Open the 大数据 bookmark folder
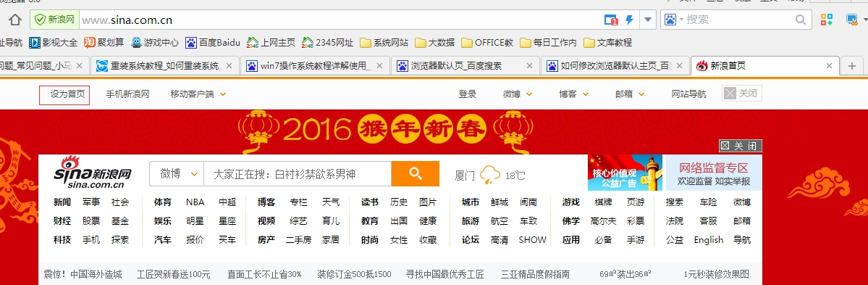868x285 pixels. coord(434,42)
